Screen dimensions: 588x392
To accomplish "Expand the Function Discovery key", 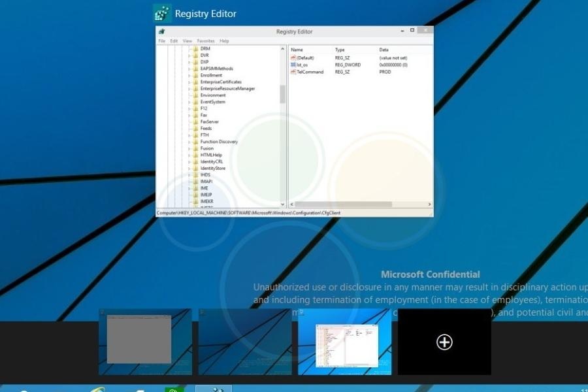I will [189, 142].
